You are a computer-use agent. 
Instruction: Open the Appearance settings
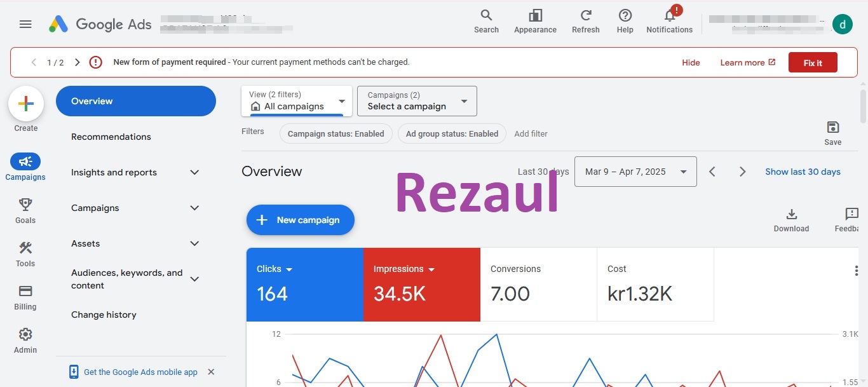click(x=535, y=21)
